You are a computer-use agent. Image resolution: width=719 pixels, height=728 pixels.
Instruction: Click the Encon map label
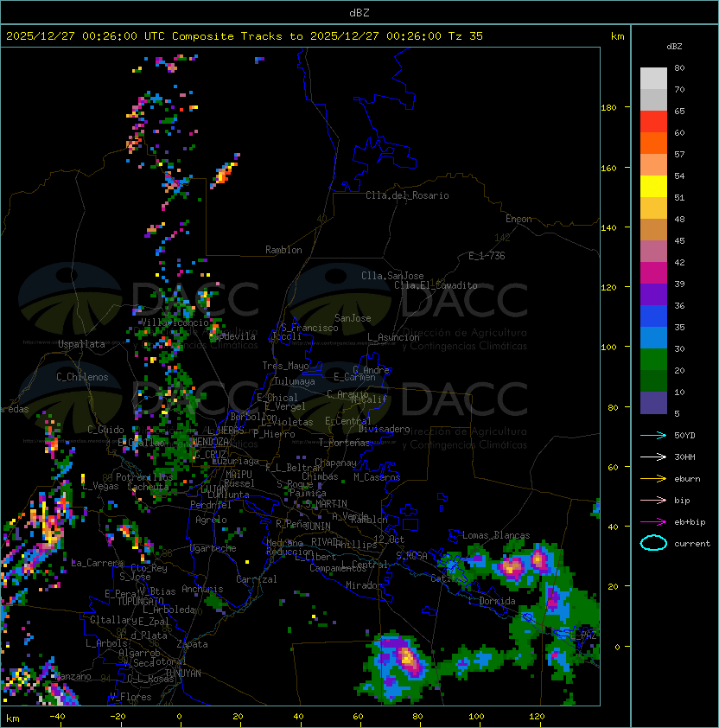pos(519,219)
